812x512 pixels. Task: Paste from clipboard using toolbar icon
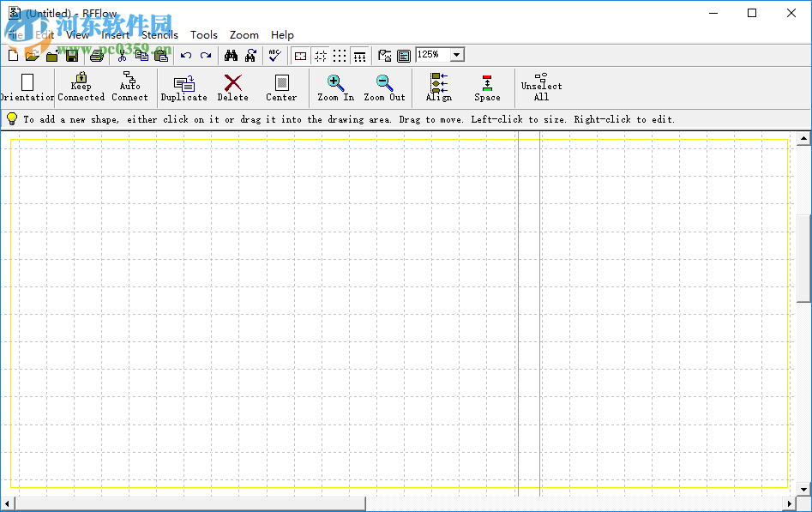160,55
